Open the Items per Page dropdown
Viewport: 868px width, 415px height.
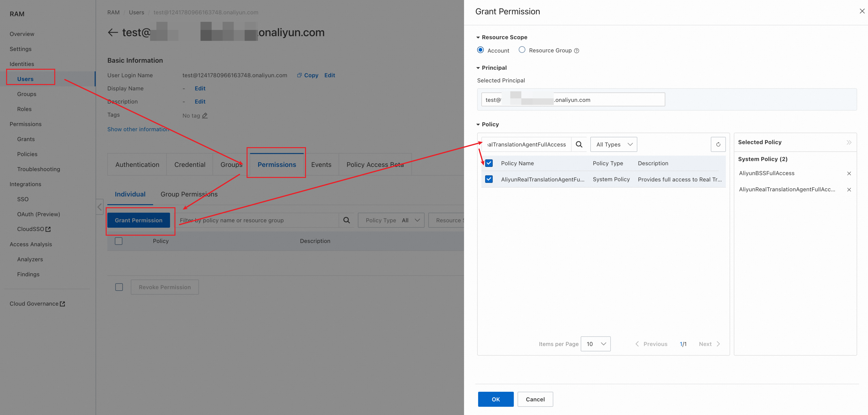coord(595,344)
